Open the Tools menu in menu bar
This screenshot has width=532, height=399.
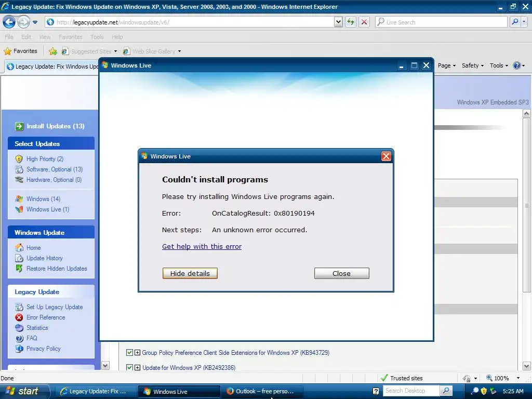click(x=97, y=37)
